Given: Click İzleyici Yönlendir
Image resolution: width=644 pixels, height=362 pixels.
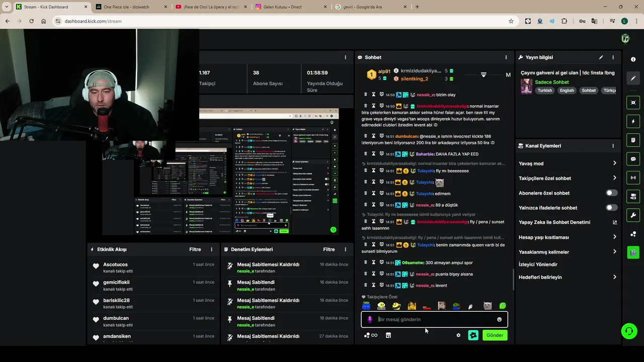Looking at the screenshot, I should coord(538,264).
